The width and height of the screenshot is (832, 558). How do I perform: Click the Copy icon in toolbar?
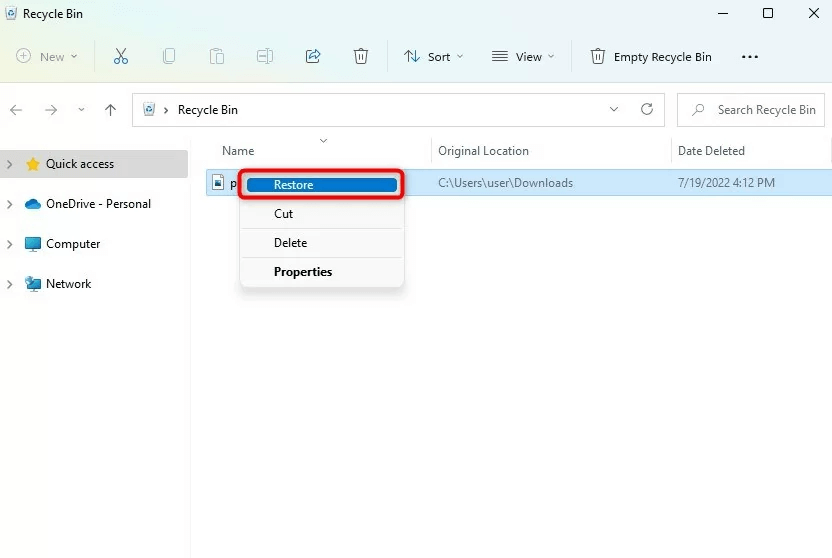coord(169,57)
